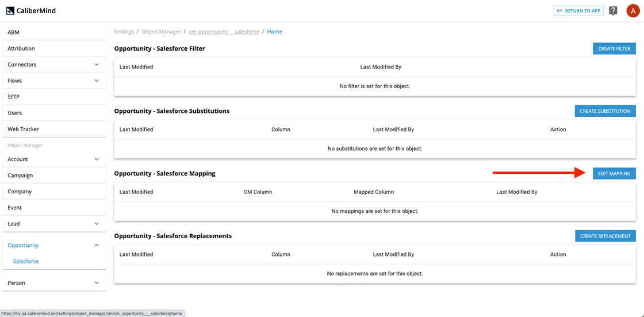Image resolution: width=644 pixels, height=317 pixels.
Task: Click 'Opportunity - Salesforce Replacements' heading
Action: click(173, 236)
